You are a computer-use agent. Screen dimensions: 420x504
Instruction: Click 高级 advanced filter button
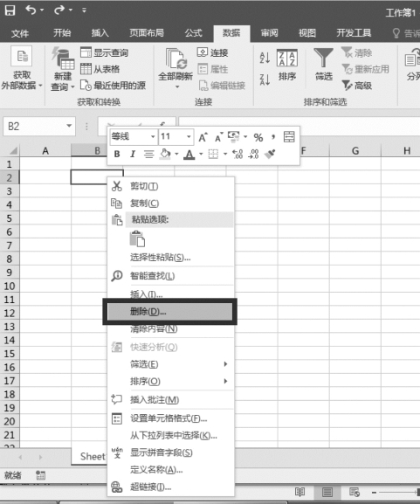(x=357, y=86)
